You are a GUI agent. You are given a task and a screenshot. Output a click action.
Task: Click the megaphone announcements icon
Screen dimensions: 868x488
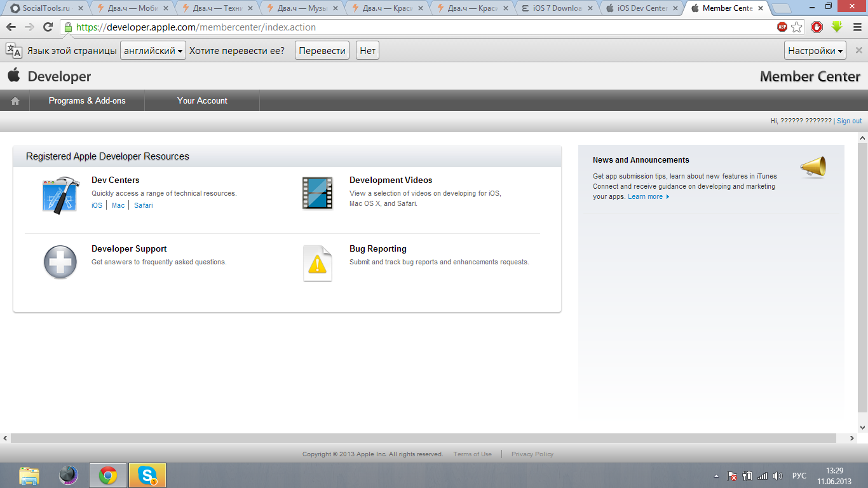[x=813, y=167]
